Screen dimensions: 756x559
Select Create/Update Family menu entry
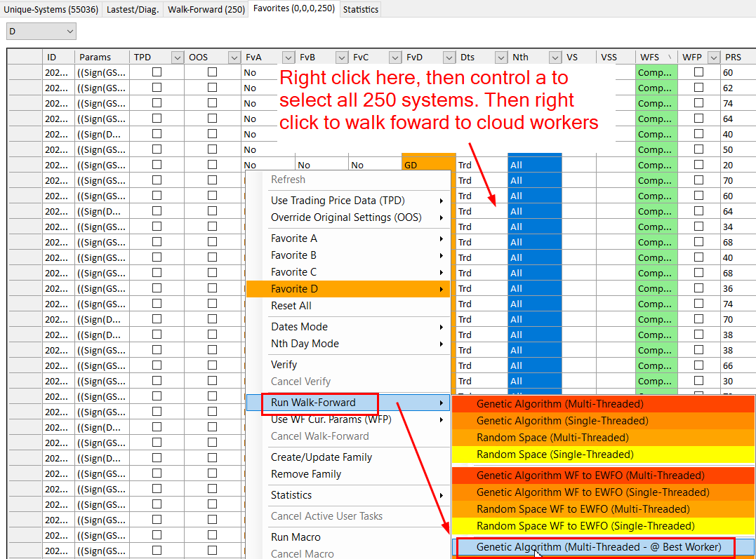(321, 457)
